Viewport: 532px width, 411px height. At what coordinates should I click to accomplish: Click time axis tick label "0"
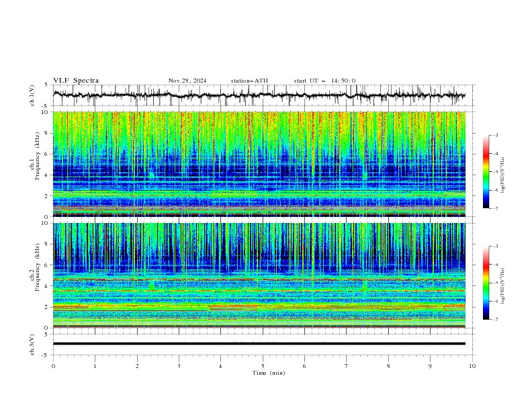[x=53, y=366]
